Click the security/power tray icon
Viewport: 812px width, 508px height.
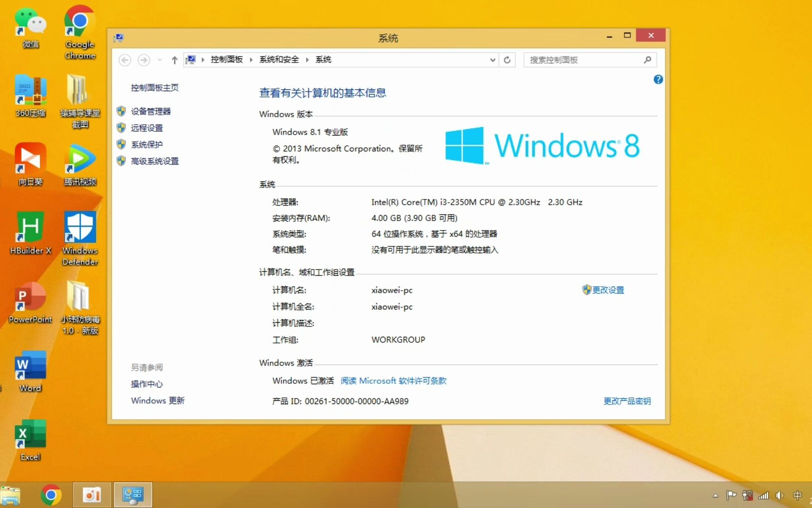pos(748,495)
